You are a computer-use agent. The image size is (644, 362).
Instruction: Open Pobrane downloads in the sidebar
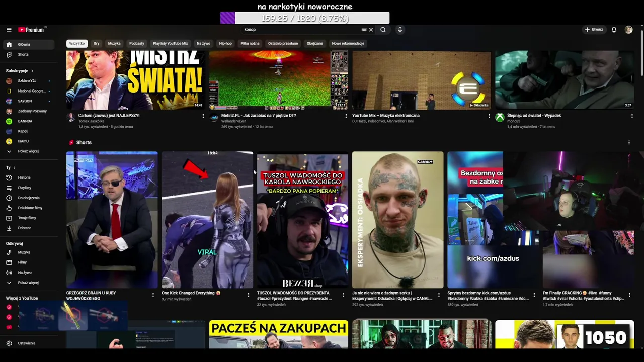tap(29, 228)
